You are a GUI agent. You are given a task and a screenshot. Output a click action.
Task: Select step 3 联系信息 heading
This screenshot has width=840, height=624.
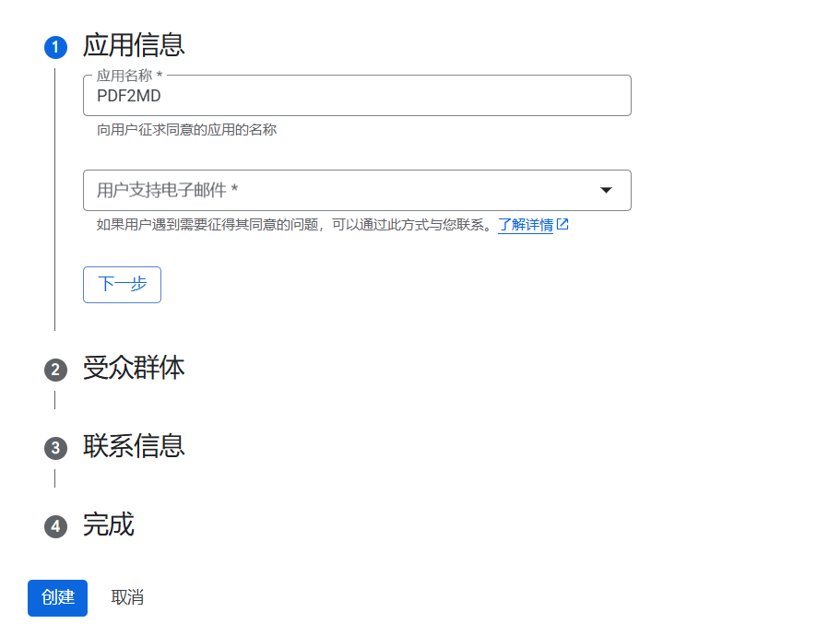(x=134, y=446)
